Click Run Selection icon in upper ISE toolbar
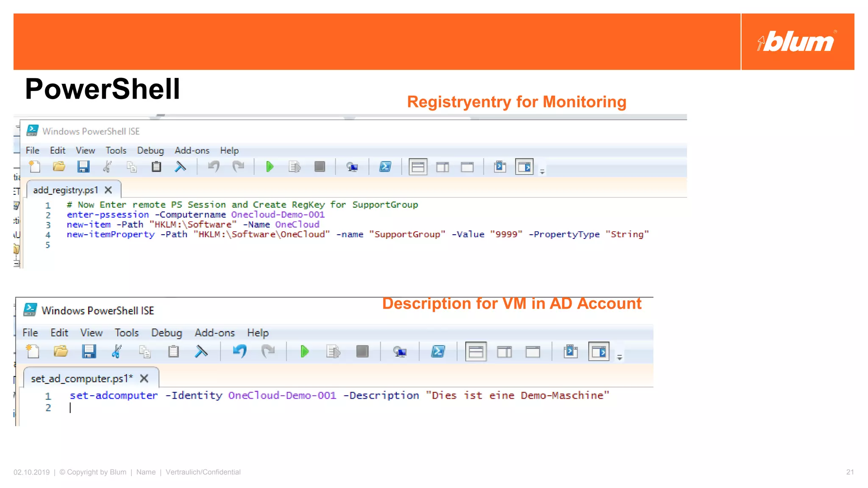 click(295, 167)
